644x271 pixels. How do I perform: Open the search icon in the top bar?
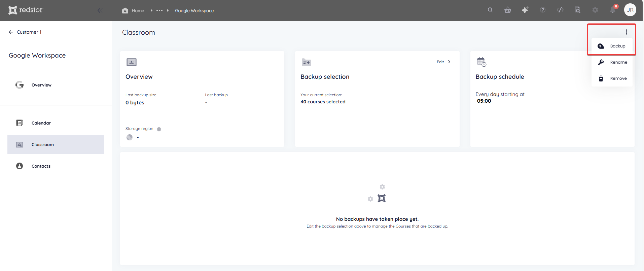490,10
